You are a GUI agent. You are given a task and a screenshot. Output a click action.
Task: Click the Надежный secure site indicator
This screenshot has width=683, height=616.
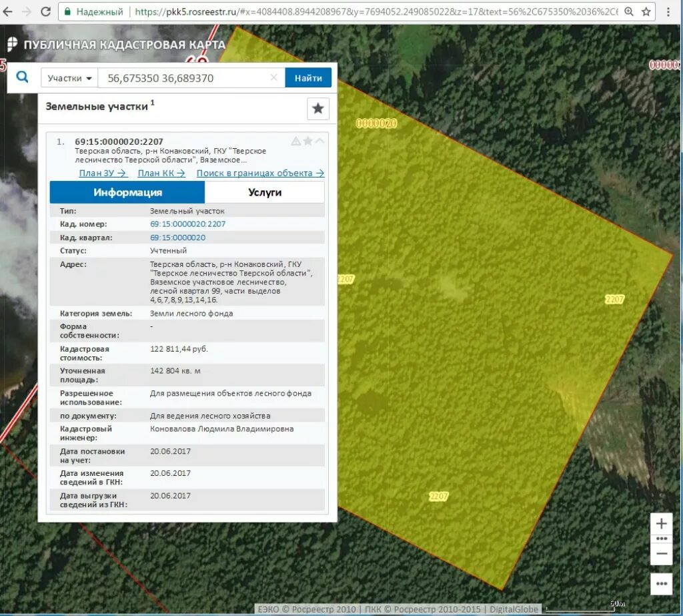point(94,12)
